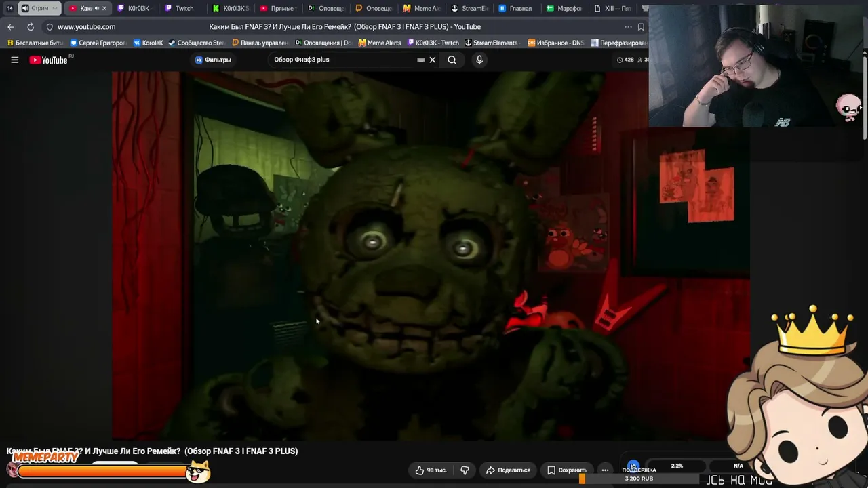868x488 pixels.
Task: Open the Бесплатные биты bookmark
Action: tap(35, 43)
